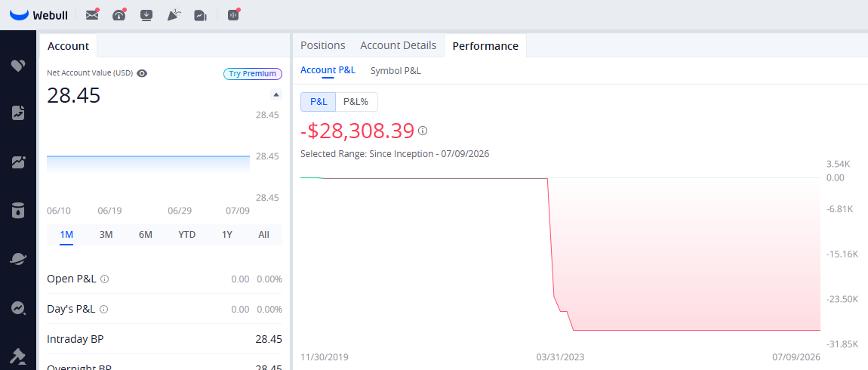Click info icon next to total P&L
868x370 pixels.
point(423,131)
